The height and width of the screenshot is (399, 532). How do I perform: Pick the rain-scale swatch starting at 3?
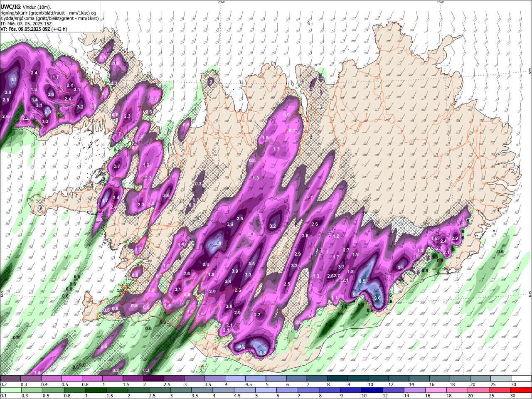[x=181, y=390]
